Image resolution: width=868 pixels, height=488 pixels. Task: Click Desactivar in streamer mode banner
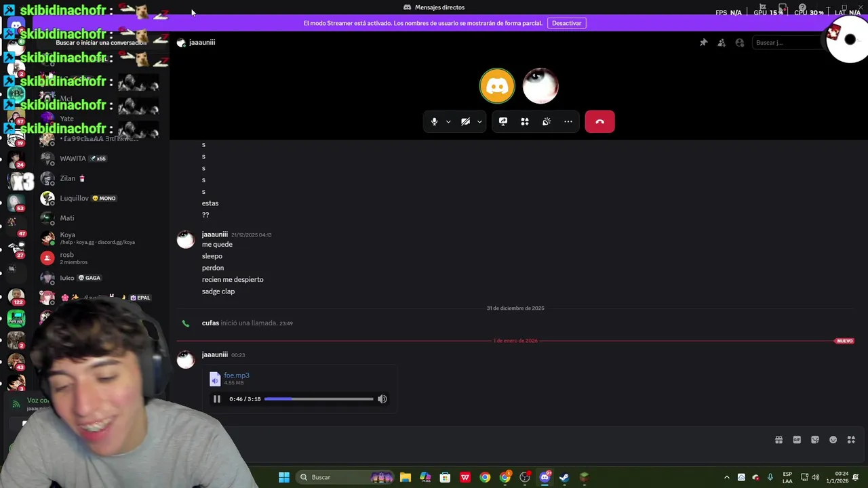point(566,23)
